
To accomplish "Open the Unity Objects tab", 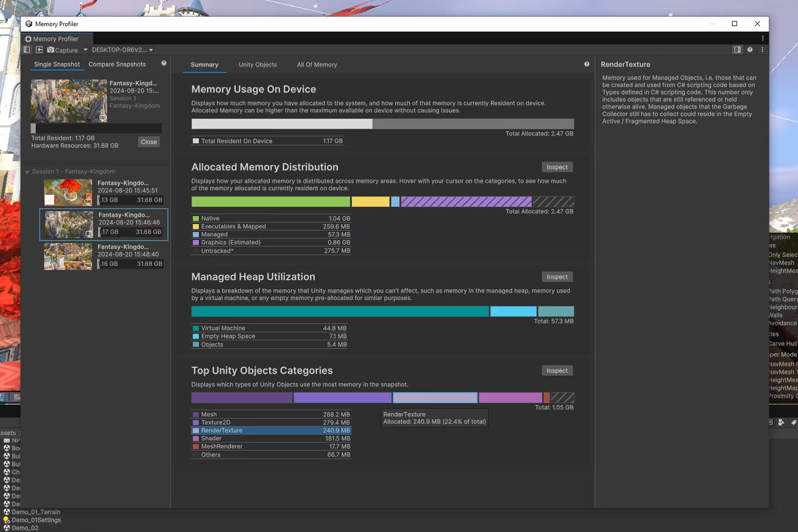I will coord(257,65).
